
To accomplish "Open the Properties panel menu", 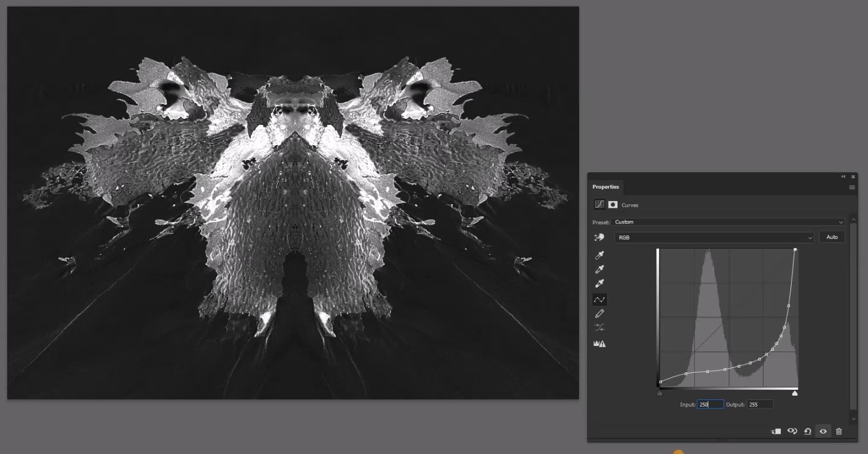I will (852, 187).
